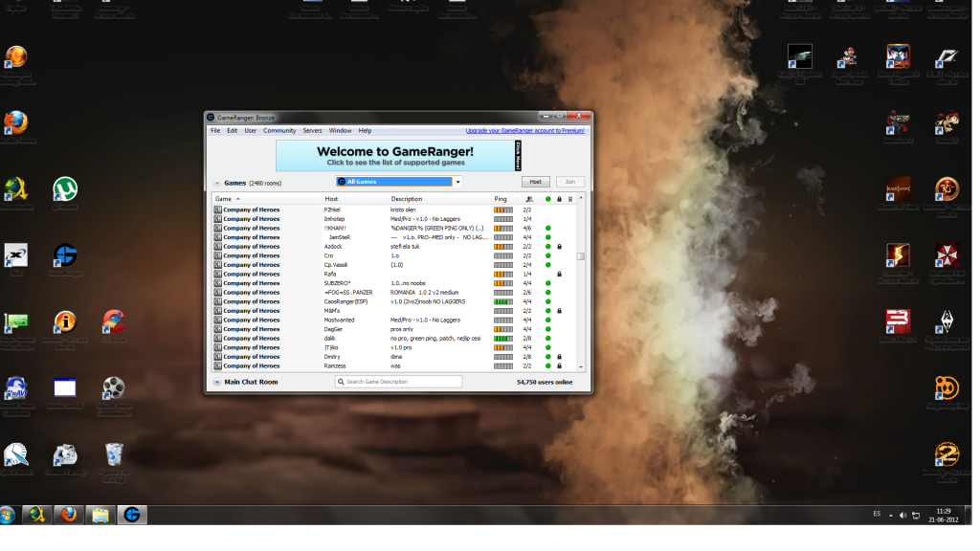Click the Search Game Description field

(399, 382)
